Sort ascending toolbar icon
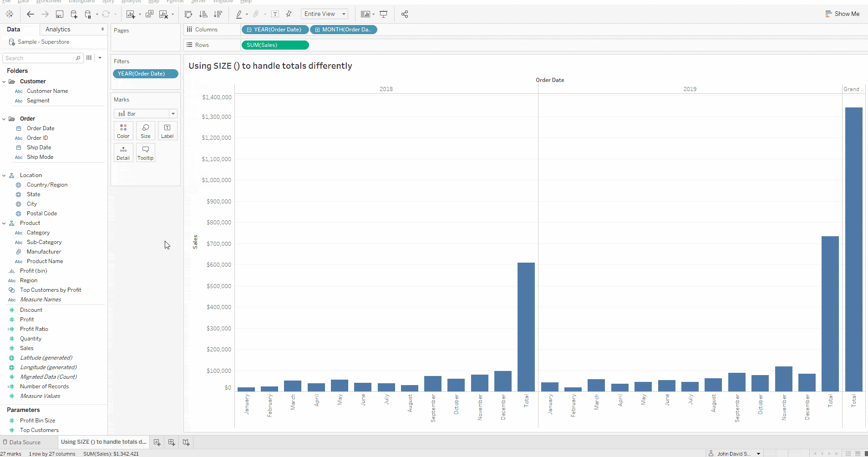The width and height of the screenshot is (868, 457). pyautogui.click(x=203, y=14)
